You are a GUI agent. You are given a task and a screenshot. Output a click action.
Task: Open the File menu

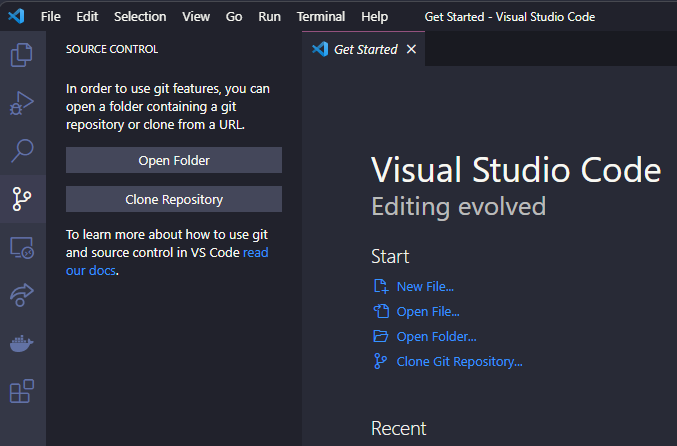click(51, 17)
